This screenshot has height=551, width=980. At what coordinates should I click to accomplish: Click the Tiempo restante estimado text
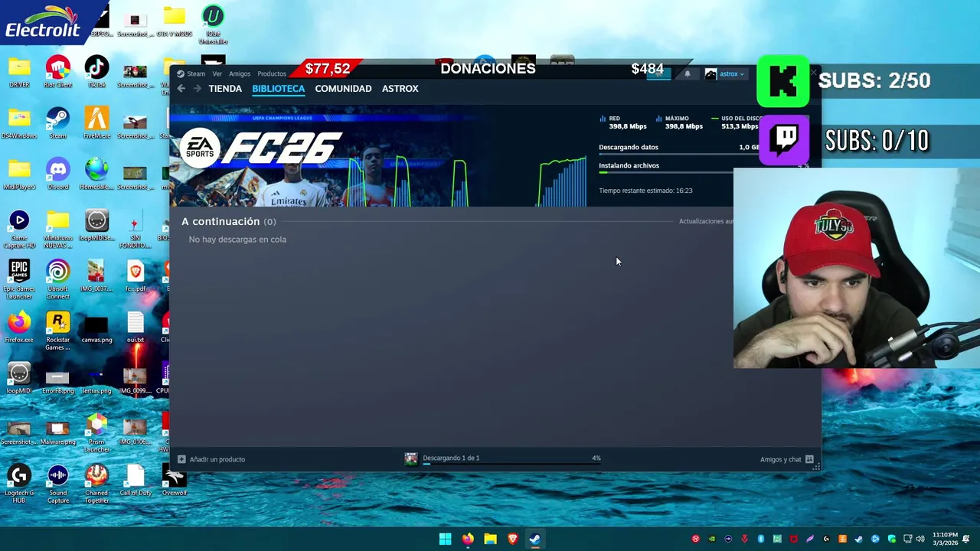[645, 191]
